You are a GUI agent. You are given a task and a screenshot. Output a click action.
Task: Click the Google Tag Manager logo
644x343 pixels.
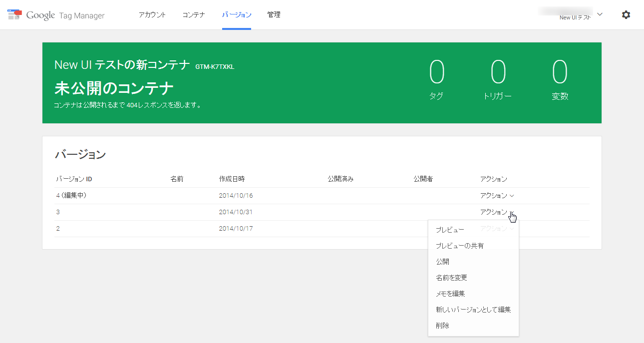pos(56,15)
